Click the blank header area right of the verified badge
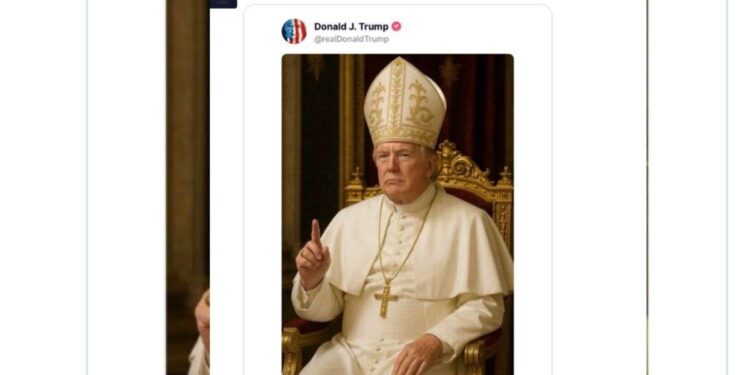Image resolution: width=750 pixels, height=375 pixels. click(x=474, y=31)
